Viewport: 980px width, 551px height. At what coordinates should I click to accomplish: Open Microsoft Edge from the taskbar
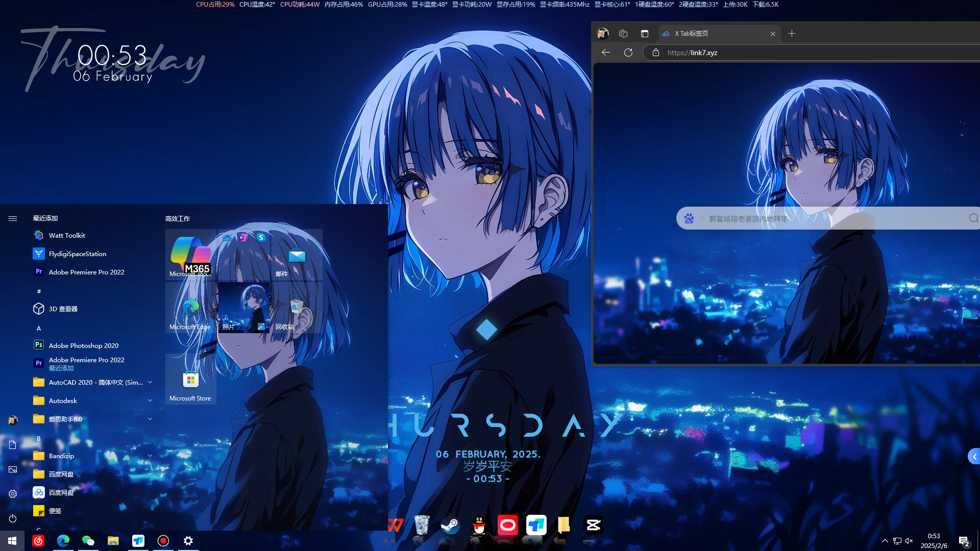pos(63,541)
